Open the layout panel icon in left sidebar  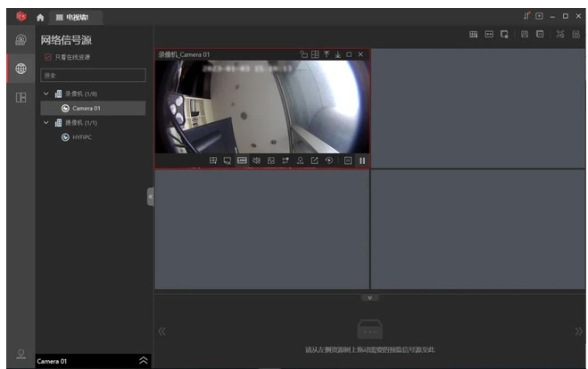pyautogui.click(x=21, y=97)
